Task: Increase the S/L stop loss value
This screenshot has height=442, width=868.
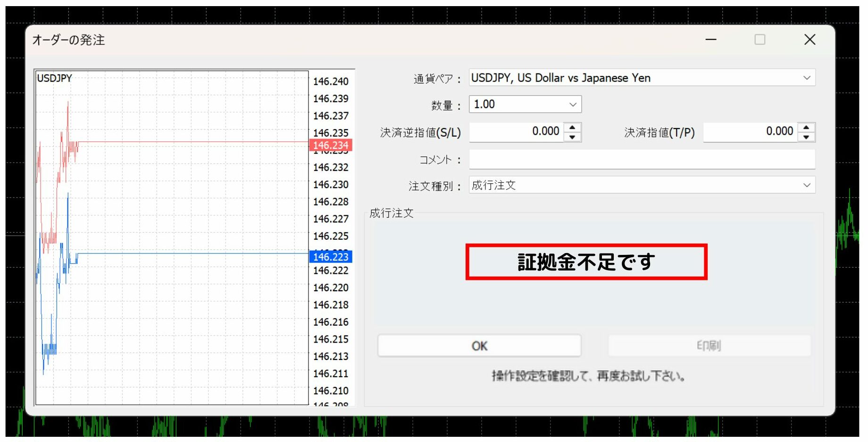Action: (572, 127)
